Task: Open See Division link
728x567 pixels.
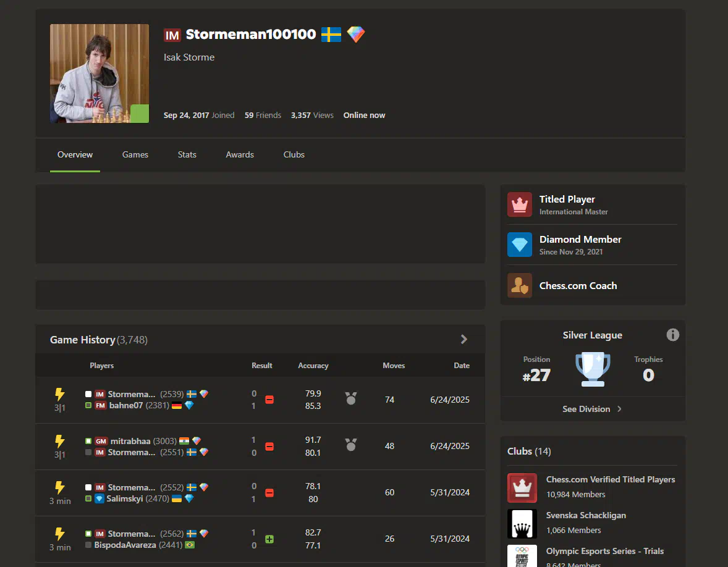Action: coord(586,409)
